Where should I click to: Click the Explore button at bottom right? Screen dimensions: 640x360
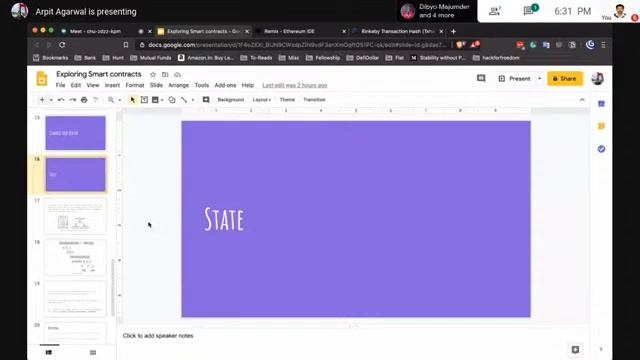pos(575,349)
